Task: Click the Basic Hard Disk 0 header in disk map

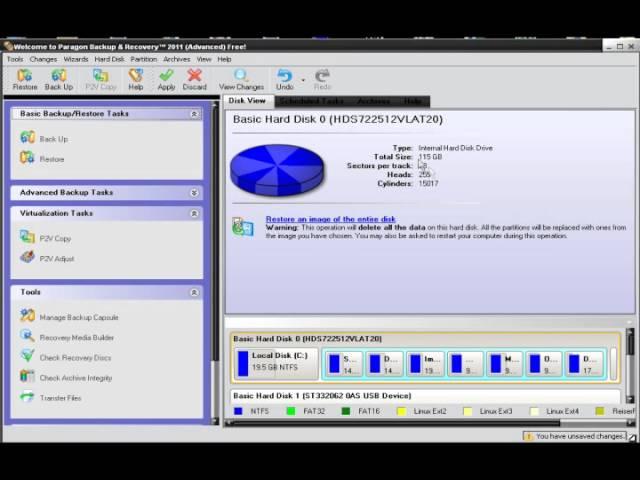Action: tap(307, 339)
